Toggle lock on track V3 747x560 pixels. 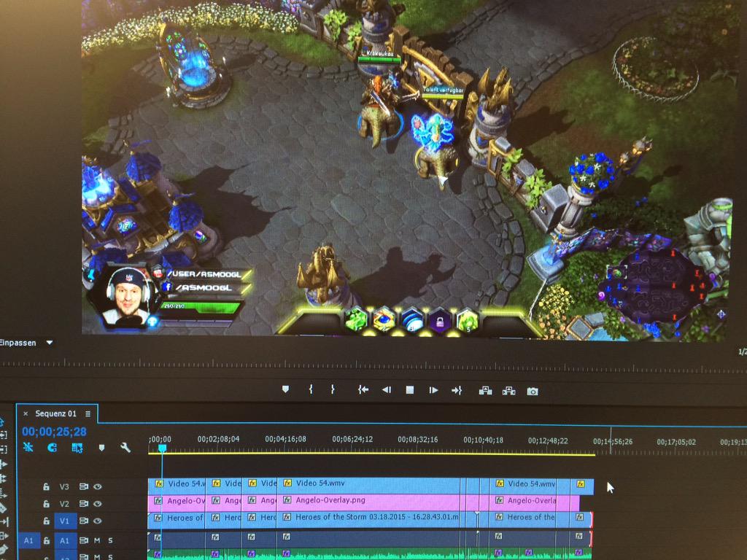click(46, 486)
